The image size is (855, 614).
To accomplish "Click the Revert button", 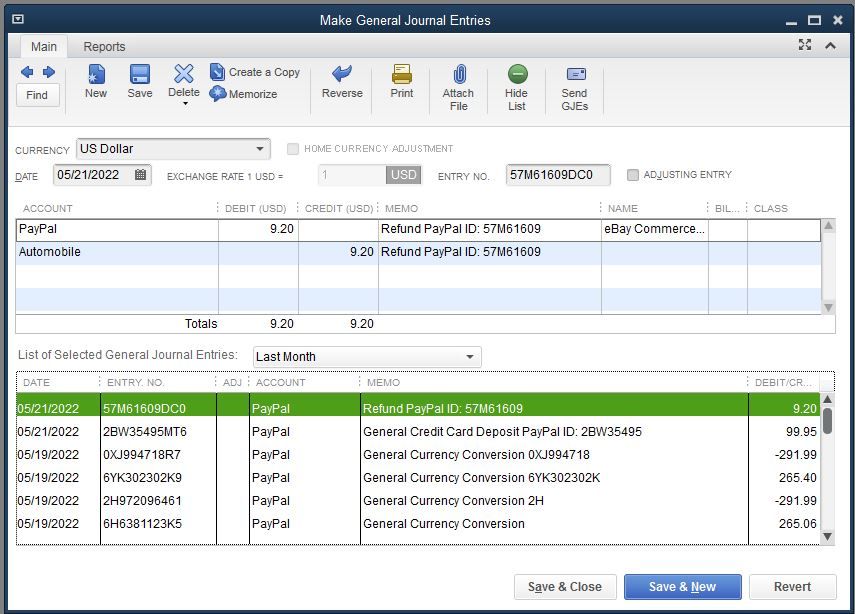I will [793, 587].
